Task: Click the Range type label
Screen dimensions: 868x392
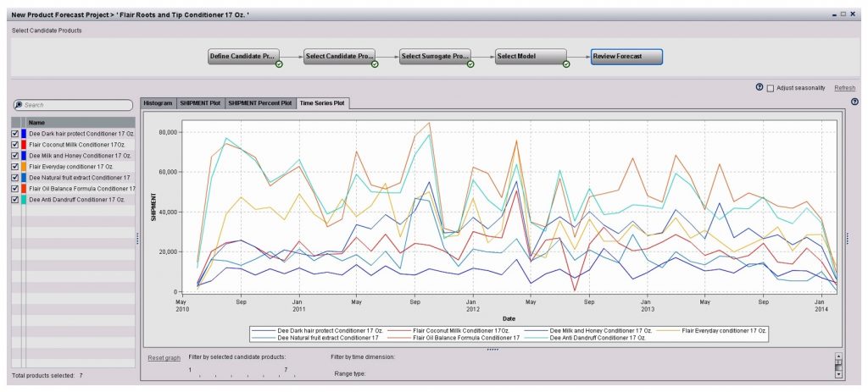Action: pyautogui.click(x=350, y=374)
